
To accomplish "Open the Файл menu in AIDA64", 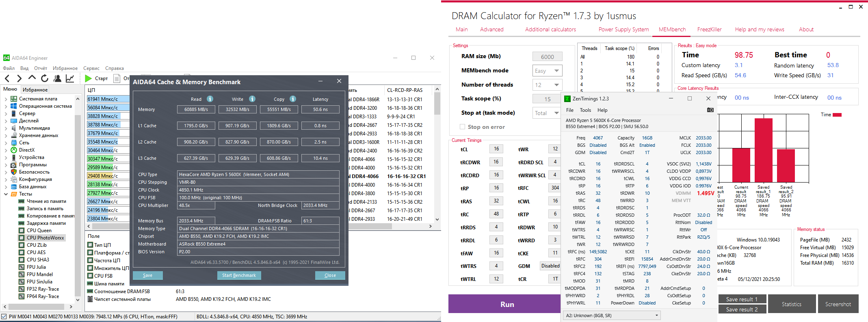I will point(9,68).
